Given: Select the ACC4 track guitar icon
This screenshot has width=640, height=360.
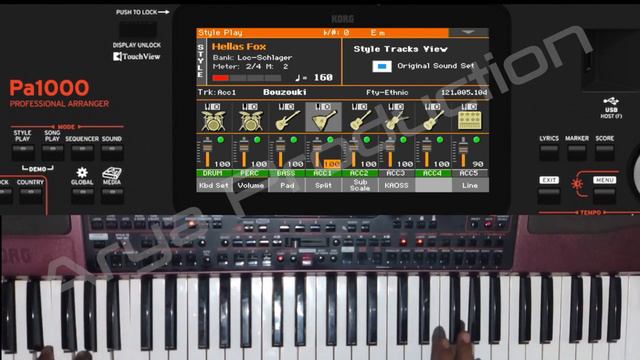Looking at the screenshot, I should tap(433, 120).
